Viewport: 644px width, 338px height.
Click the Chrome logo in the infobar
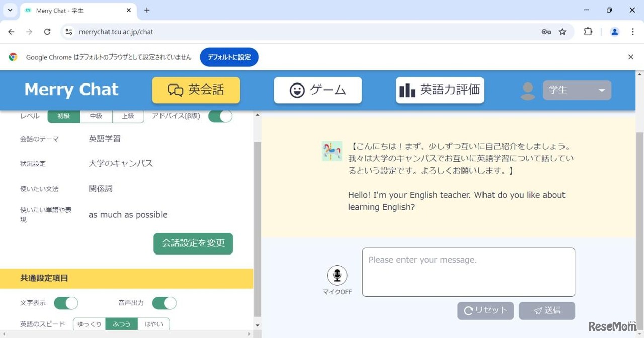click(x=13, y=57)
